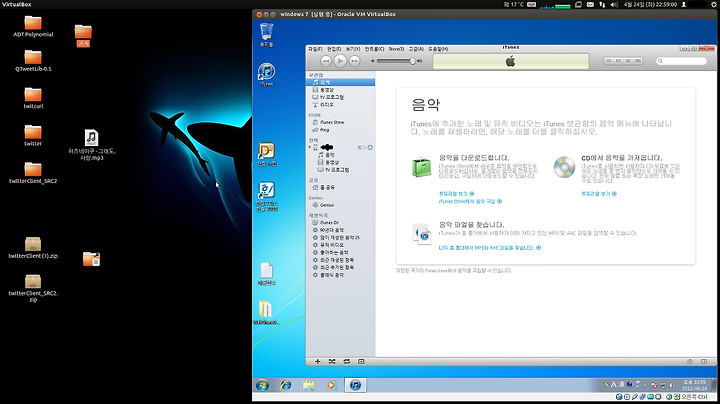Open the Ubuntu system settings gear menu
Image resolution: width=720 pixels, height=404 pixels.
tap(714, 5)
